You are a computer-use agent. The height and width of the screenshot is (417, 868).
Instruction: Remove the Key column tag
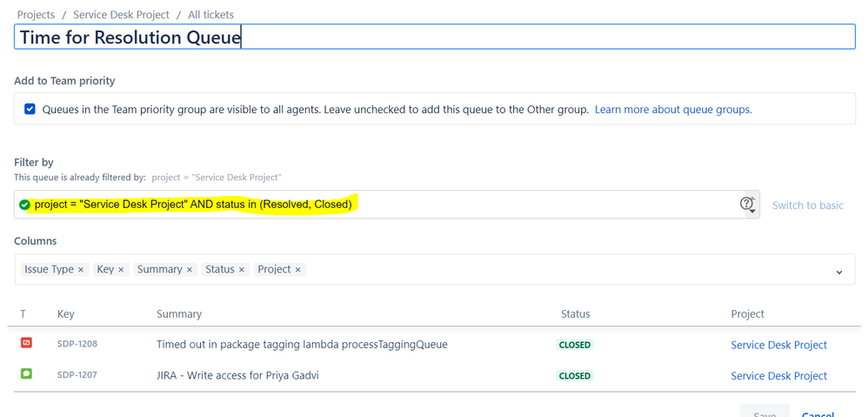[121, 270]
